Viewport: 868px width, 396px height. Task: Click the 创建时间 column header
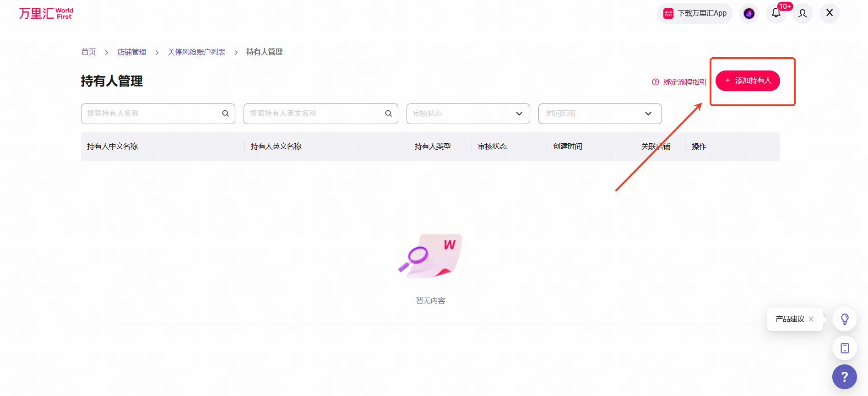tap(568, 146)
